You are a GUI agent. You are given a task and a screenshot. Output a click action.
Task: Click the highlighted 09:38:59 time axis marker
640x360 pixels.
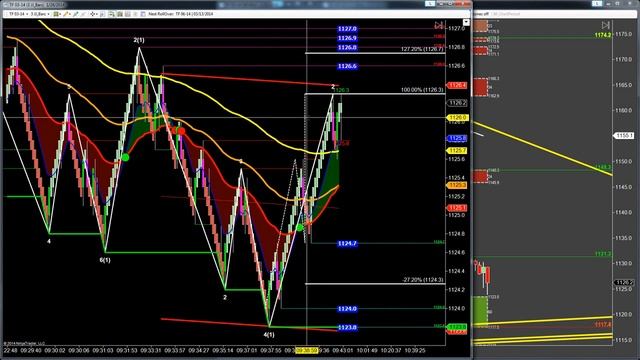(307, 350)
